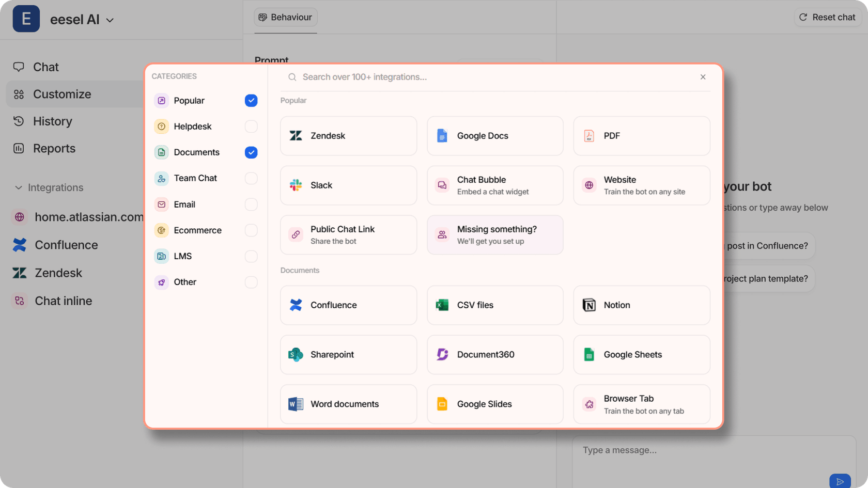This screenshot has height=488, width=868.
Task: Click the LMS category icon
Action: click(x=162, y=256)
